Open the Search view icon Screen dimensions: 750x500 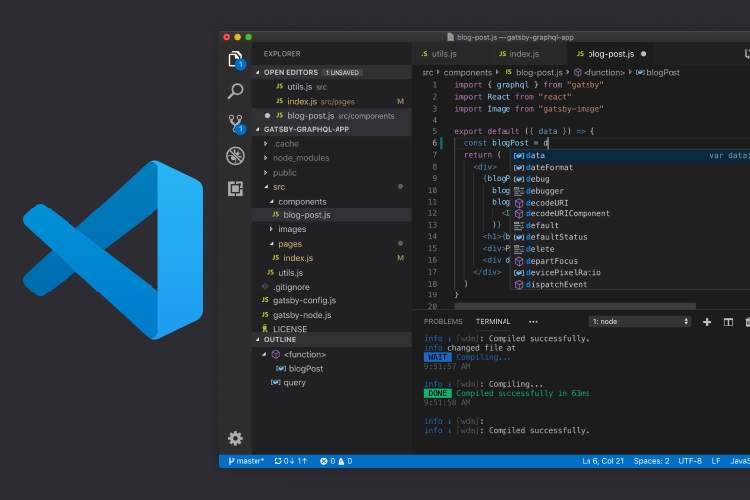[x=235, y=91]
